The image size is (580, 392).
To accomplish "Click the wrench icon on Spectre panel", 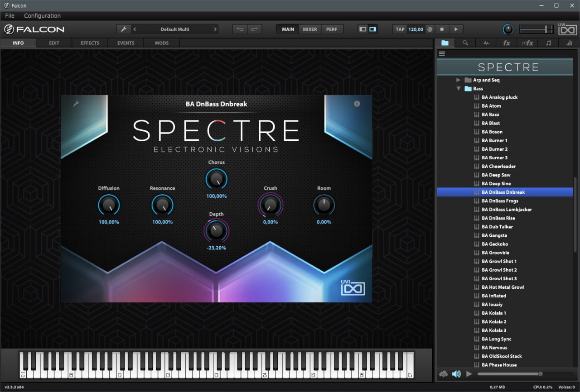I will pos(76,104).
